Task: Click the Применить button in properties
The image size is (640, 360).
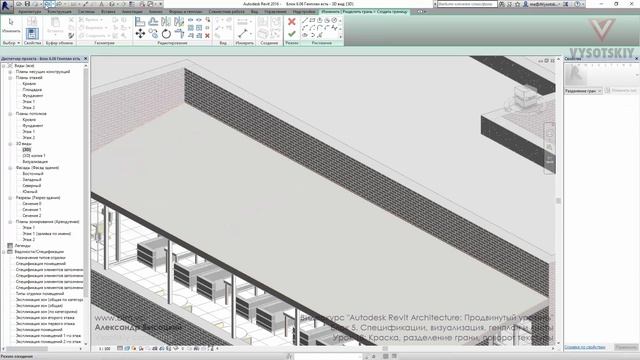Action: tap(626, 347)
